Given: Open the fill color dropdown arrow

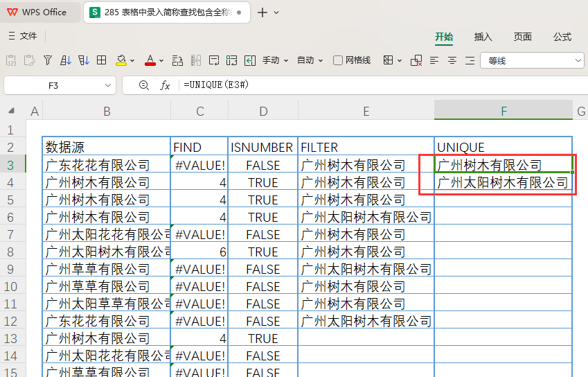Looking at the screenshot, I should tap(132, 60).
